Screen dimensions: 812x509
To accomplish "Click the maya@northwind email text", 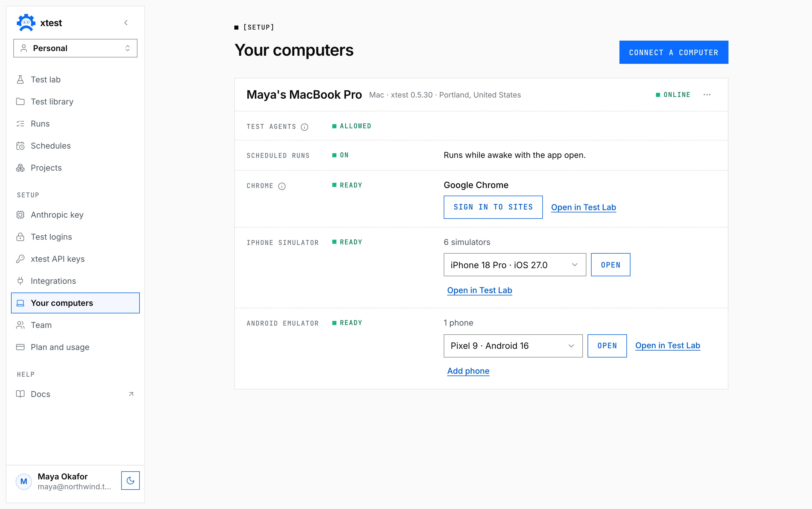I will coord(74,486).
